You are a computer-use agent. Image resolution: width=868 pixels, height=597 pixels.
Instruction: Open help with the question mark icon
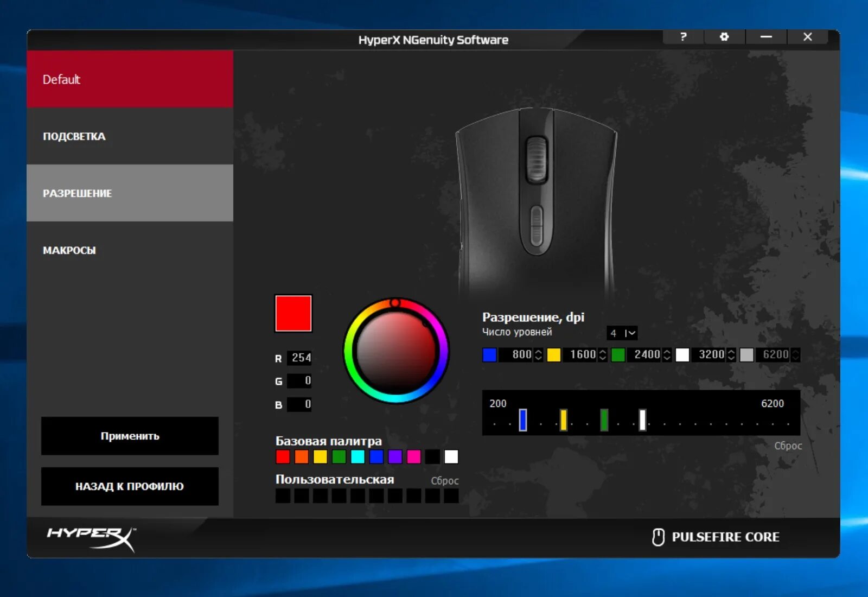(x=683, y=37)
